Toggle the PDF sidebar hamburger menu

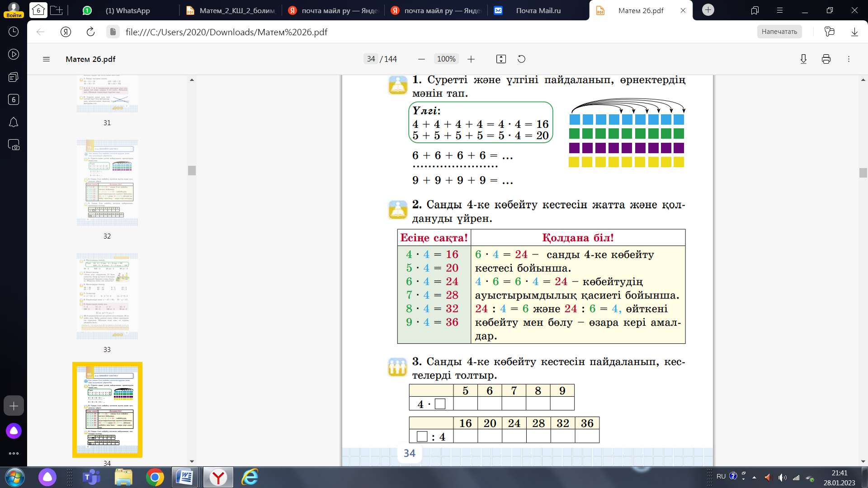(46, 59)
